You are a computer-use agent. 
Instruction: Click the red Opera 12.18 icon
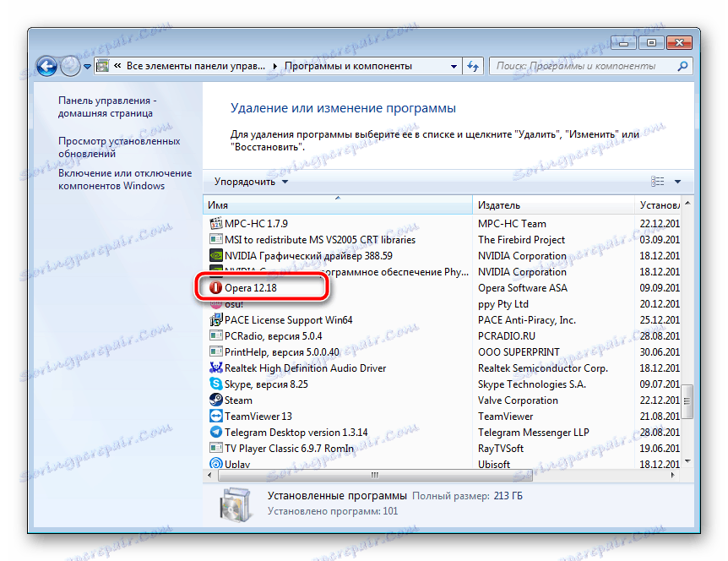216,288
